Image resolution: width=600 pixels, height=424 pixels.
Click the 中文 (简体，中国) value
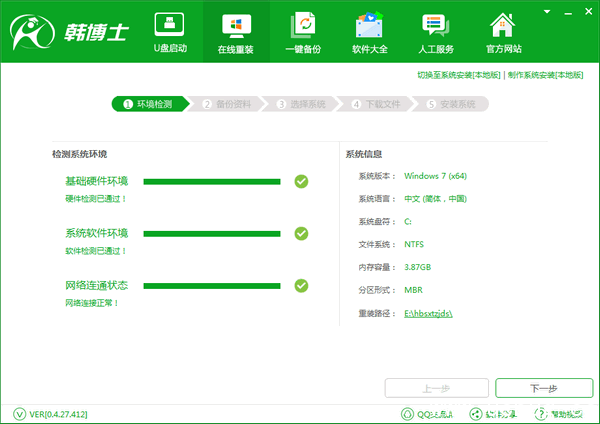click(x=435, y=199)
